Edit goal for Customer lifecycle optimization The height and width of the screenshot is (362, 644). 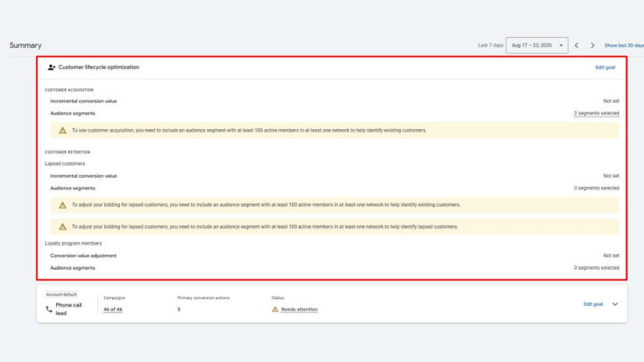pyautogui.click(x=605, y=67)
